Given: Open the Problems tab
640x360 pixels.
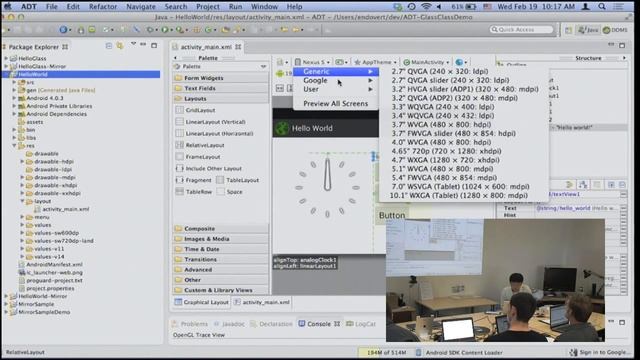Looking at the screenshot, I should coord(190,324).
